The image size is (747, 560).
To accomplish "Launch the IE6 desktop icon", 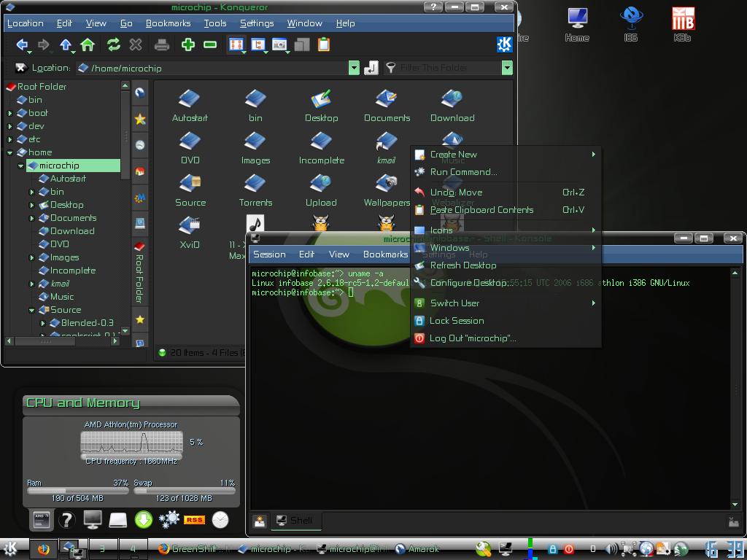I will pos(631,25).
